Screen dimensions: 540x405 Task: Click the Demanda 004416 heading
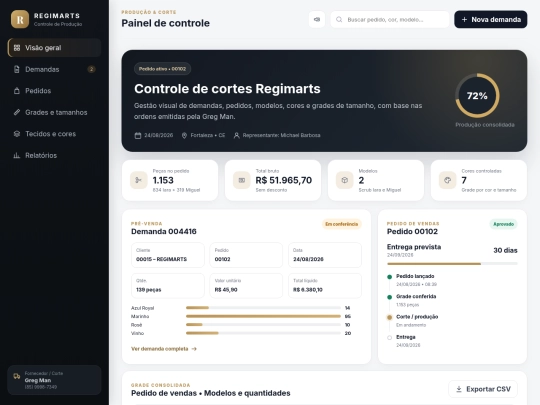tap(164, 231)
